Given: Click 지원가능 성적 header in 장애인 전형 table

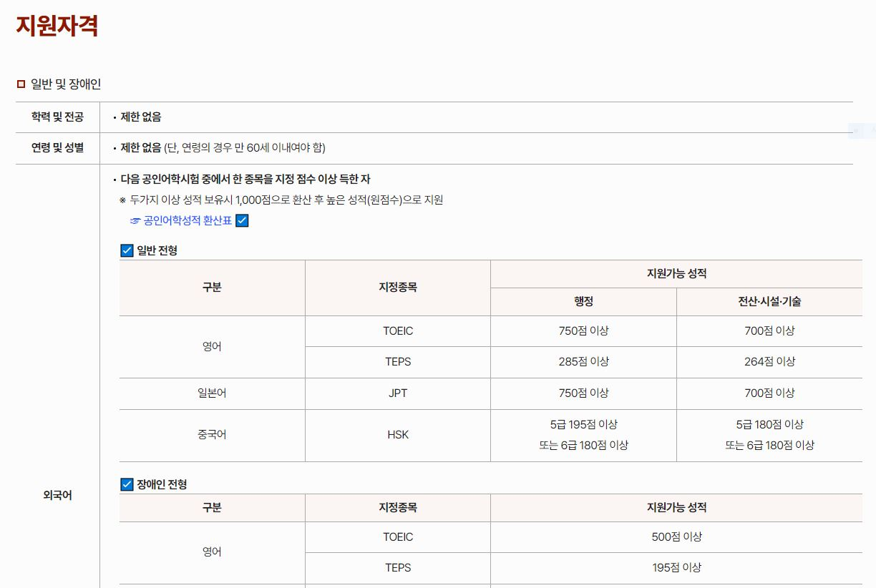Looking at the screenshot, I should click(676, 507).
